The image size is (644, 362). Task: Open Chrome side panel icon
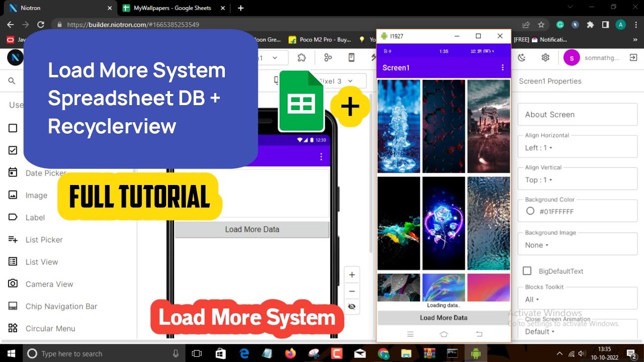pyautogui.click(x=606, y=24)
